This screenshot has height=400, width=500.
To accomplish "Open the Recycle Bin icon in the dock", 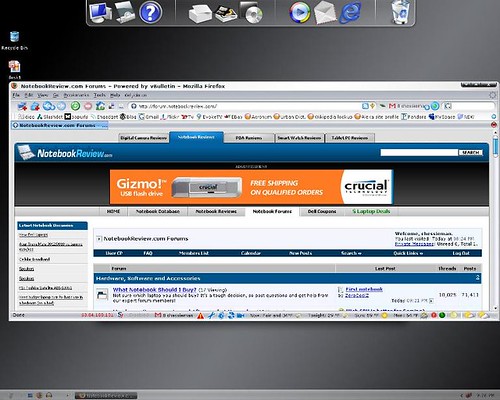I will click(400, 12).
